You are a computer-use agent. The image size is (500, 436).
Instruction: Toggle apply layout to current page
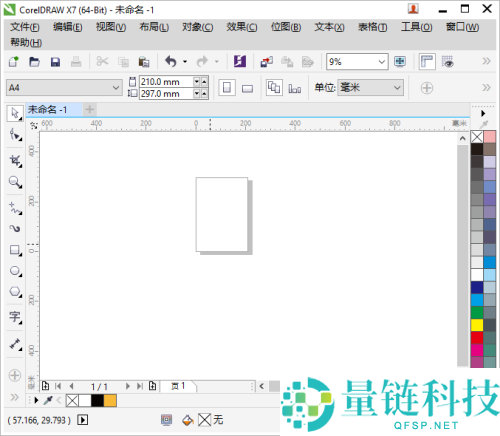[295, 88]
